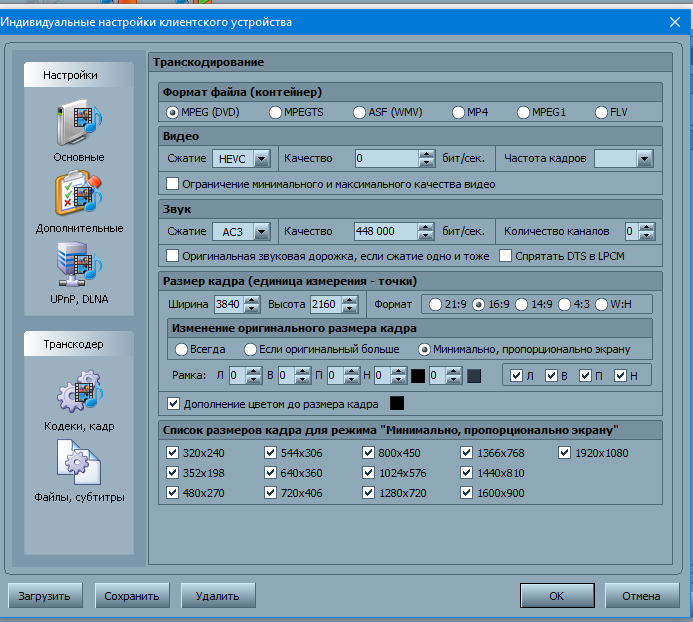Screen dimensions: 693x622
Task: Expand the audio compression AC3 dropdown
Action: (262, 231)
